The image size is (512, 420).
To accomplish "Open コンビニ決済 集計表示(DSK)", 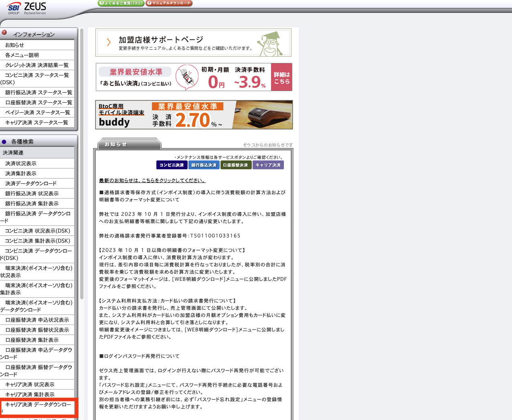I will click(37, 241).
